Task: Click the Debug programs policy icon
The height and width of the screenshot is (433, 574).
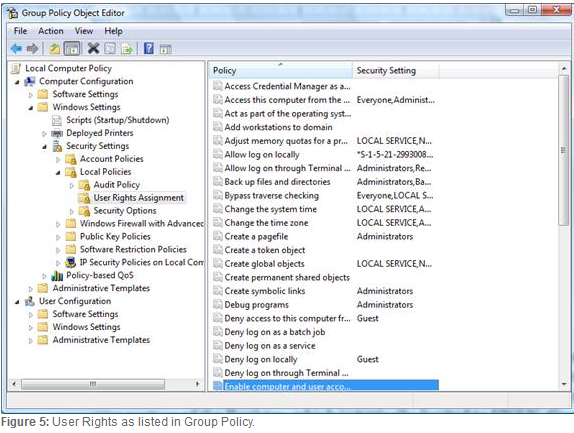Action: click(218, 304)
